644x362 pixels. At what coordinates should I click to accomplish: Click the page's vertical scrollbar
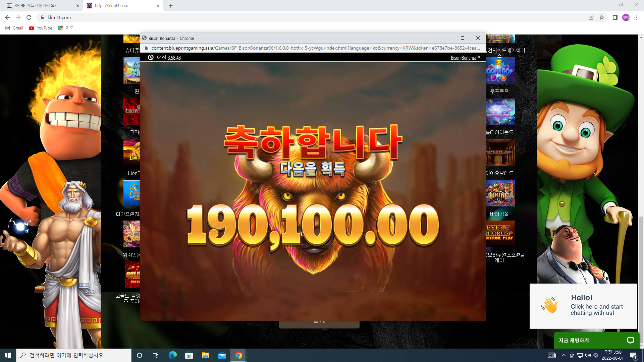pos(641,191)
